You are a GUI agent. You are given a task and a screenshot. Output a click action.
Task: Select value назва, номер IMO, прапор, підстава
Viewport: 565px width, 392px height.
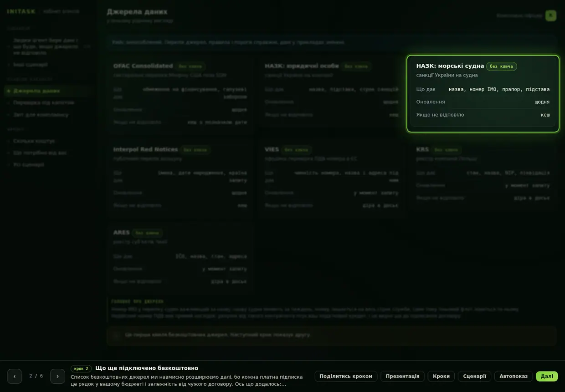pos(499,89)
